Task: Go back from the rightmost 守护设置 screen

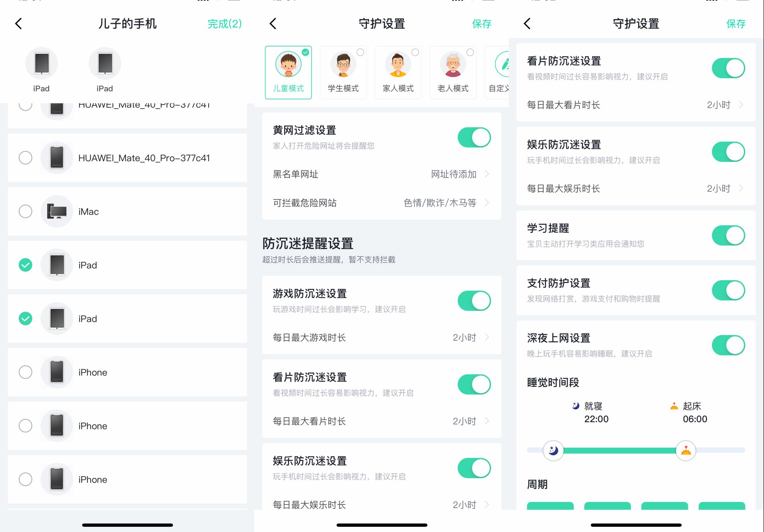Action: pos(527,23)
